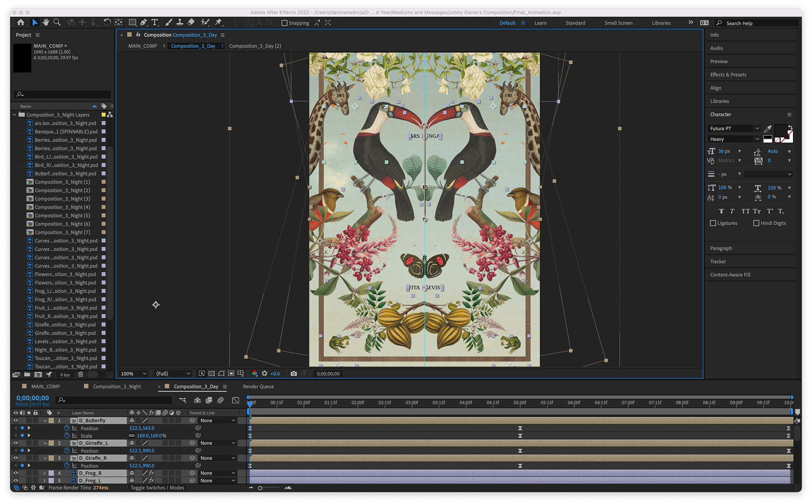Take snapshot with camera icon
The height and width of the screenshot is (504, 812).
294,373
